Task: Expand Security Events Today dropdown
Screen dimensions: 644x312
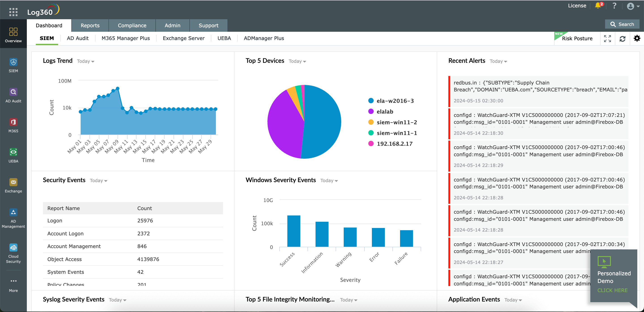Action: click(x=98, y=181)
